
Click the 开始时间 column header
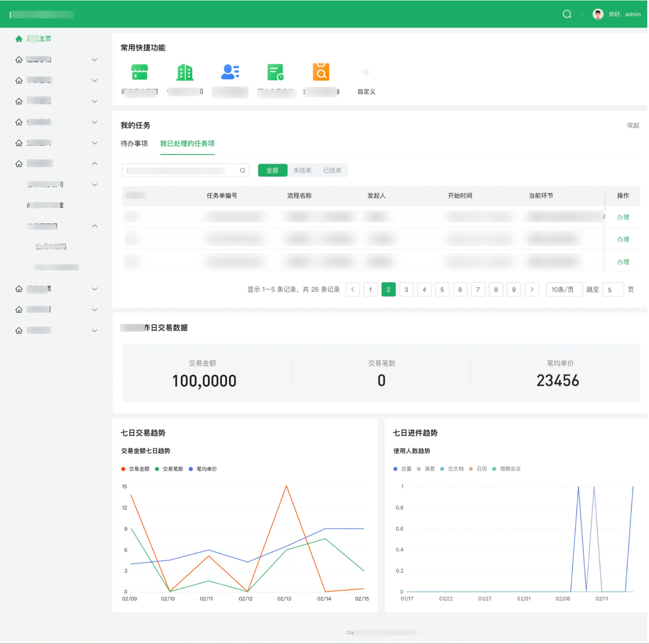coord(460,196)
